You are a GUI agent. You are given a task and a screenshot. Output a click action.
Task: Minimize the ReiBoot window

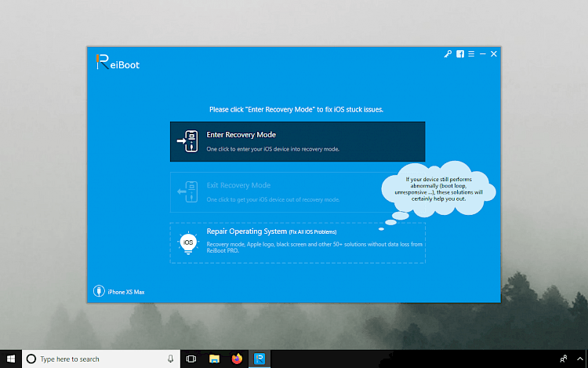coord(483,54)
